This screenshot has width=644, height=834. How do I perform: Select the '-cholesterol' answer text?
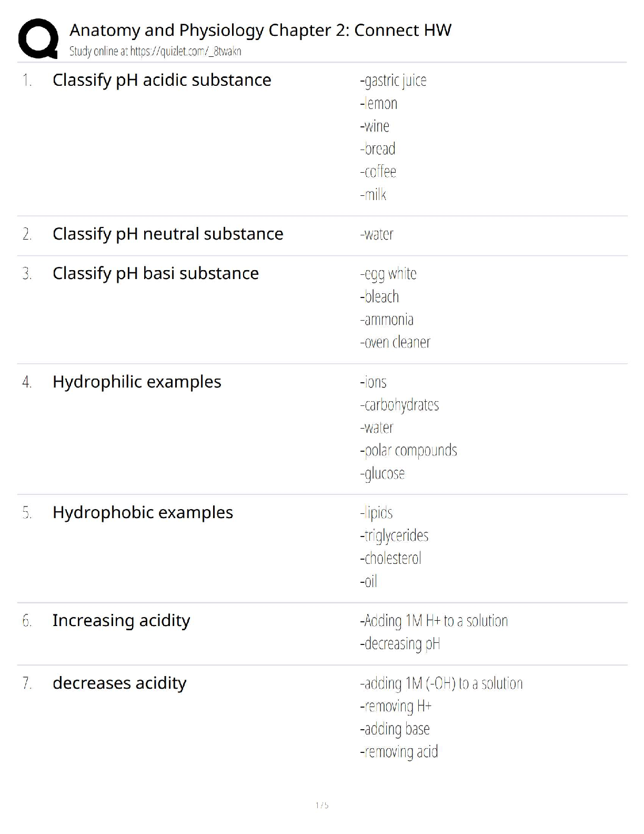point(390,558)
